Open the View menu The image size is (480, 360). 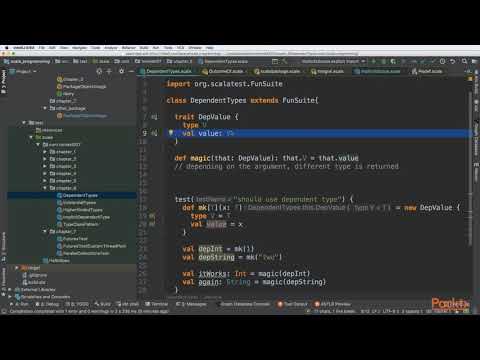coord(64,48)
